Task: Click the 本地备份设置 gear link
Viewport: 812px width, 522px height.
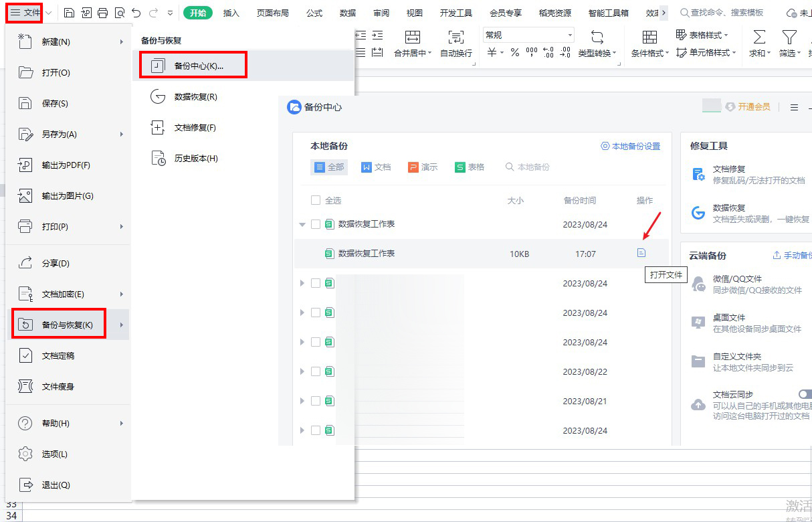Action: pos(630,146)
